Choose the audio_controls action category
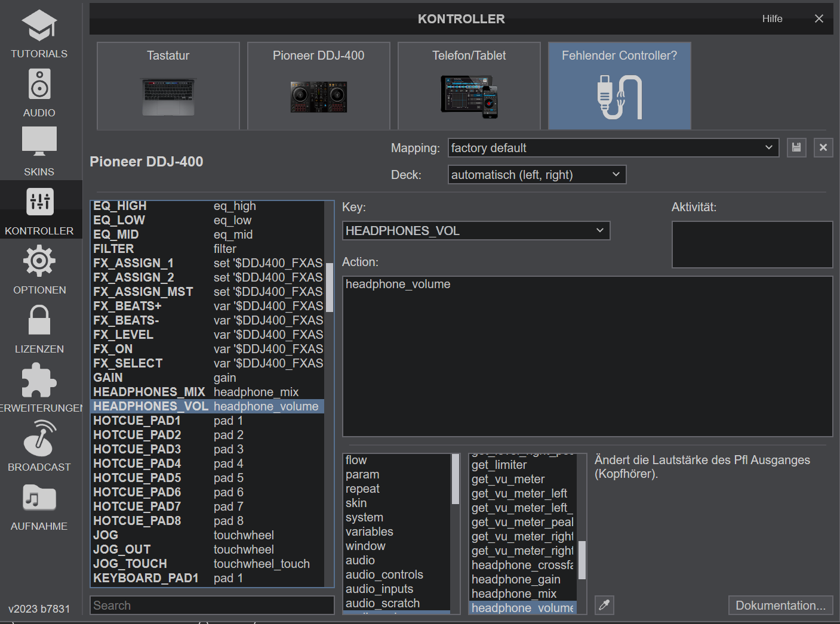The height and width of the screenshot is (624, 840). 397,574
